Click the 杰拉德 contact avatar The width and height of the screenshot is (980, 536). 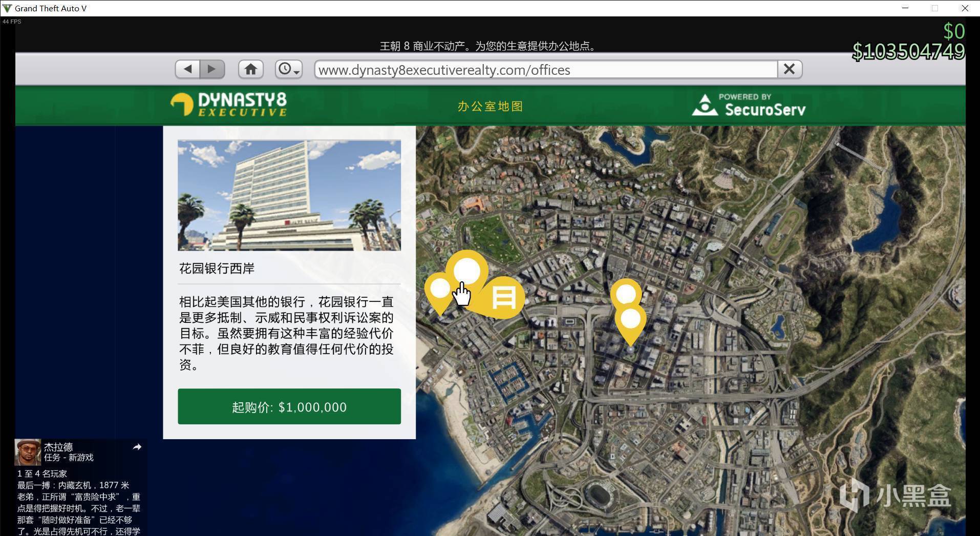pos(28,451)
